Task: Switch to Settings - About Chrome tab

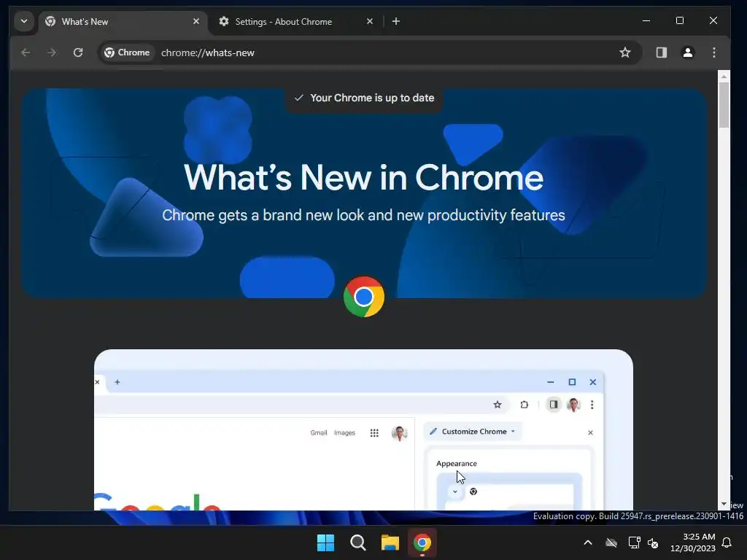Action: [295, 21]
